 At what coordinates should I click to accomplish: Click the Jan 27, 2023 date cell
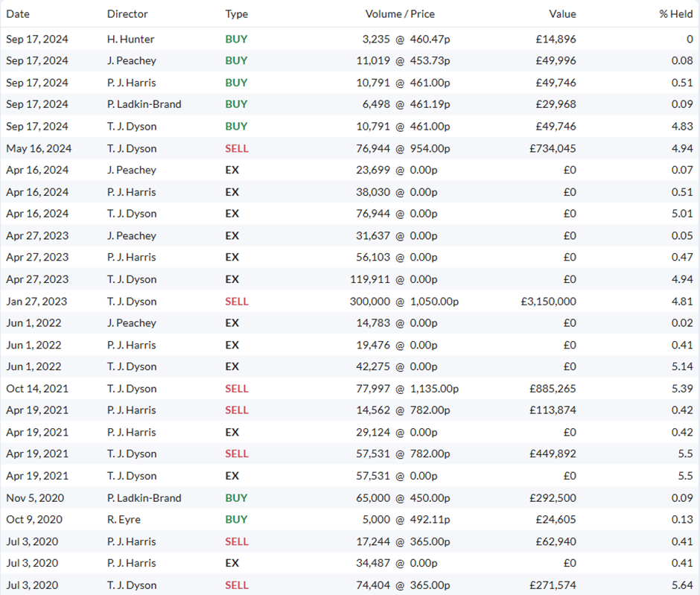pyautogui.click(x=36, y=302)
